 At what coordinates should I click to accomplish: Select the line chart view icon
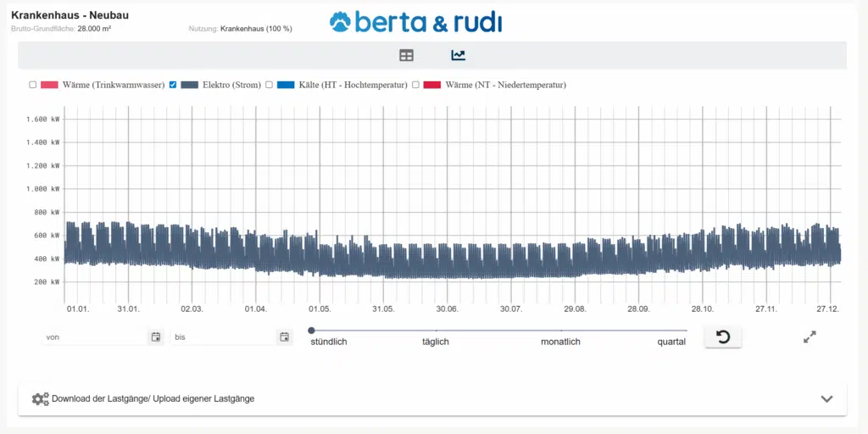[x=458, y=55]
